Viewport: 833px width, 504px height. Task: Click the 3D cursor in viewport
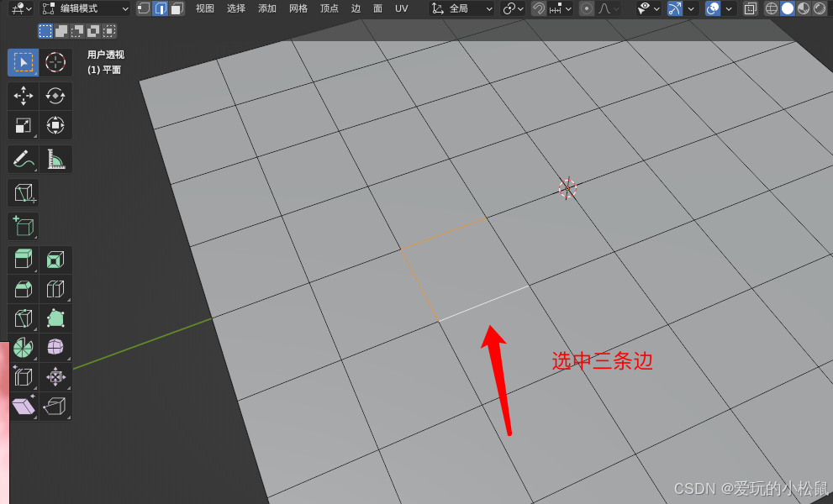[x=567, y=188]
